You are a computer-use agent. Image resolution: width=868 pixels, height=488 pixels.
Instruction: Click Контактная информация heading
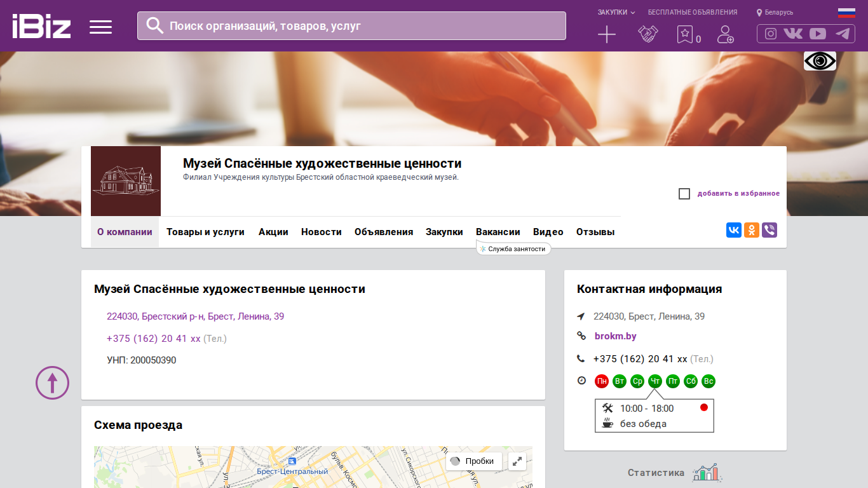pyautogui.click(x=649, y=289)
